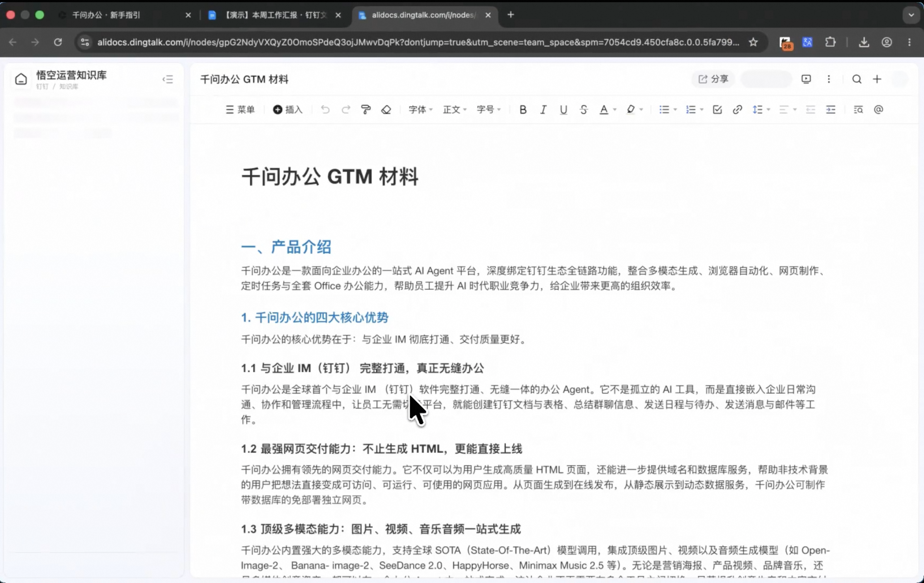Click the 分享 share button

point(713,79)
